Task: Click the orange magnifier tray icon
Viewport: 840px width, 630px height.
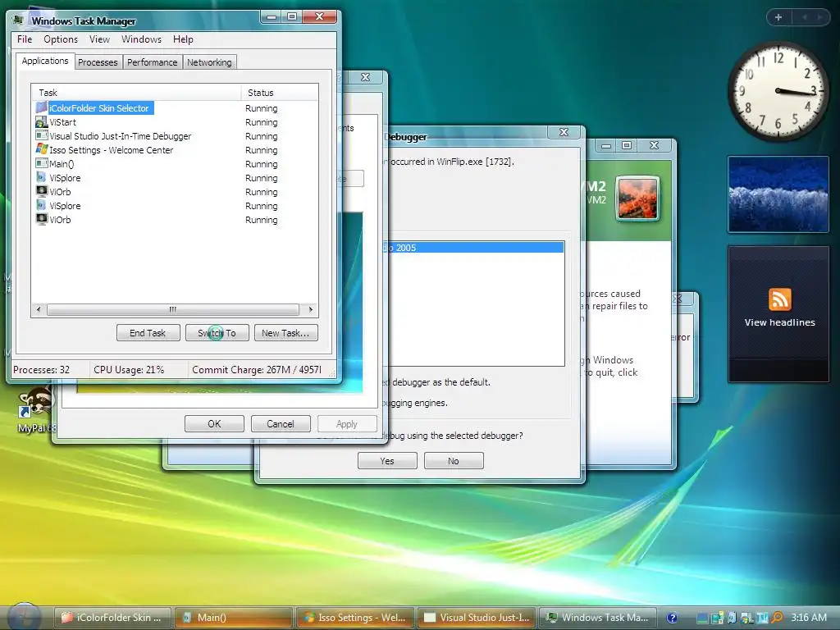Action: (778, 618)
